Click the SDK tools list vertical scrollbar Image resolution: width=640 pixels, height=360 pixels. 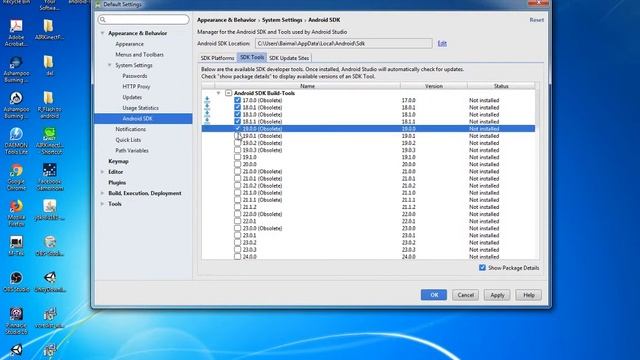click(x=537, y=173)
